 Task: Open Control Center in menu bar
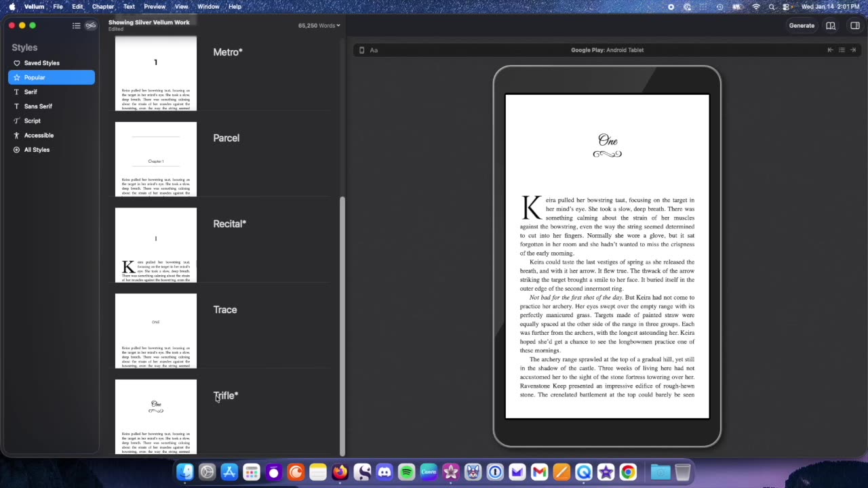(787, 7)
